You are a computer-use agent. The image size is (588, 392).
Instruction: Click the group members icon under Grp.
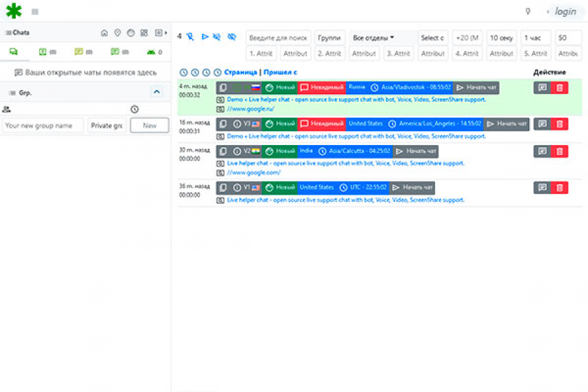[x=7, y=110]
